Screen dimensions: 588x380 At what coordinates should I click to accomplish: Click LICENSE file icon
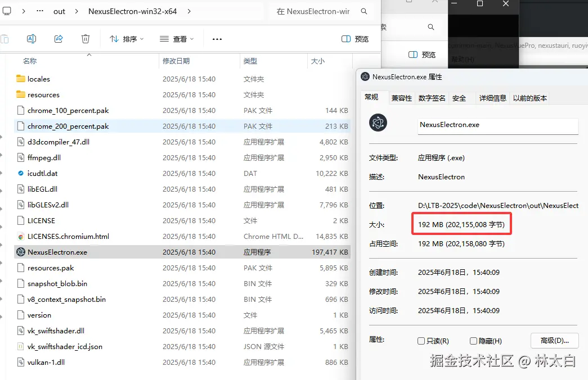(x=21, y=220)
